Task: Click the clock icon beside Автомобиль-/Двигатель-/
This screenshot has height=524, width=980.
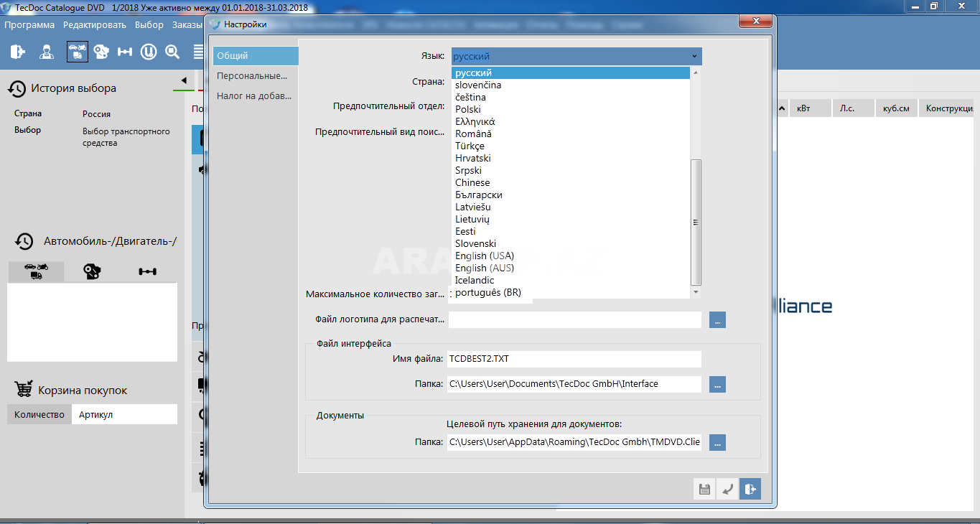Action: coord(24,241)
